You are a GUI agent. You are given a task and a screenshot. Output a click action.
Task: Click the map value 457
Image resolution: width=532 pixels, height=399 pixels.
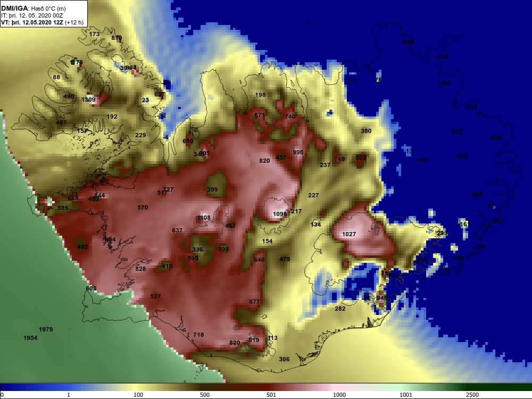(x=280, y=157)
